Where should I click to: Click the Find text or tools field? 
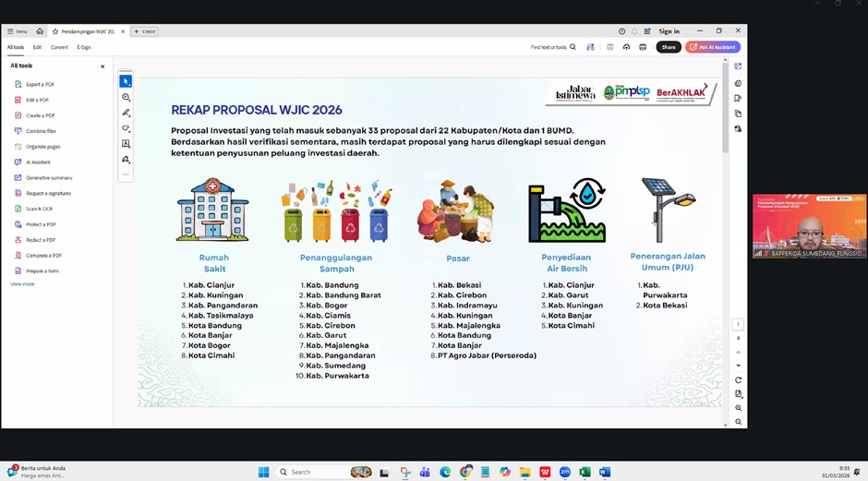(x=552, y=47)
